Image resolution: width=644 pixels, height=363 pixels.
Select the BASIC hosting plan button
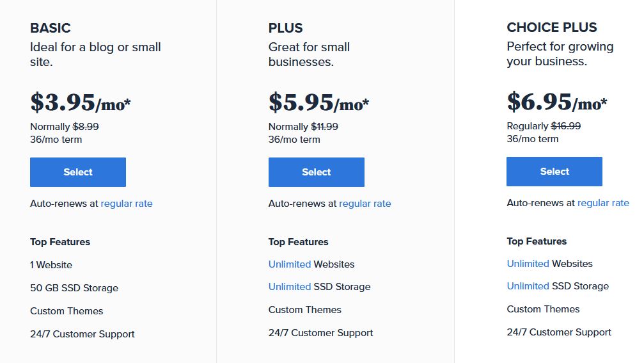pos(78,172)
